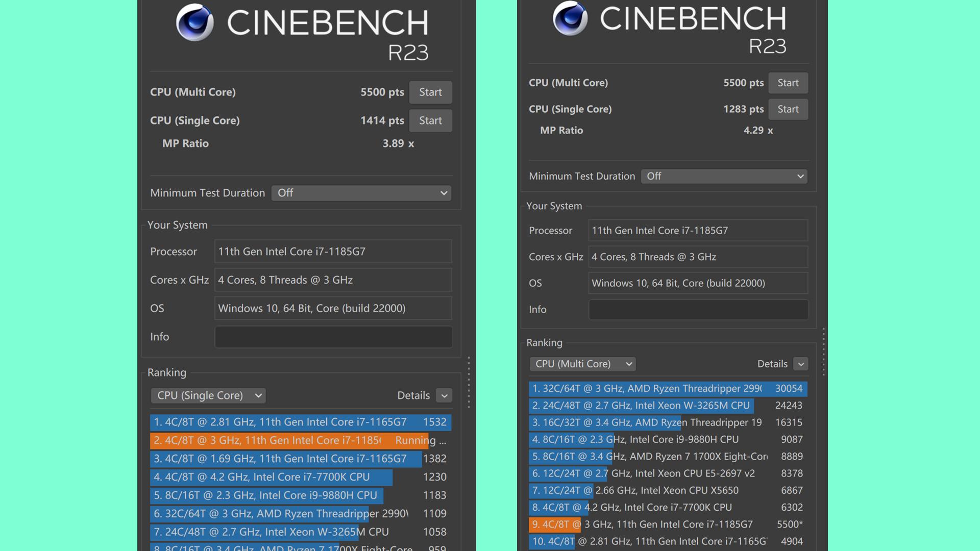Select i7-1165G7 2.81 GHz entry scoring 1532
980x551 pixels.
coord(300,422)
